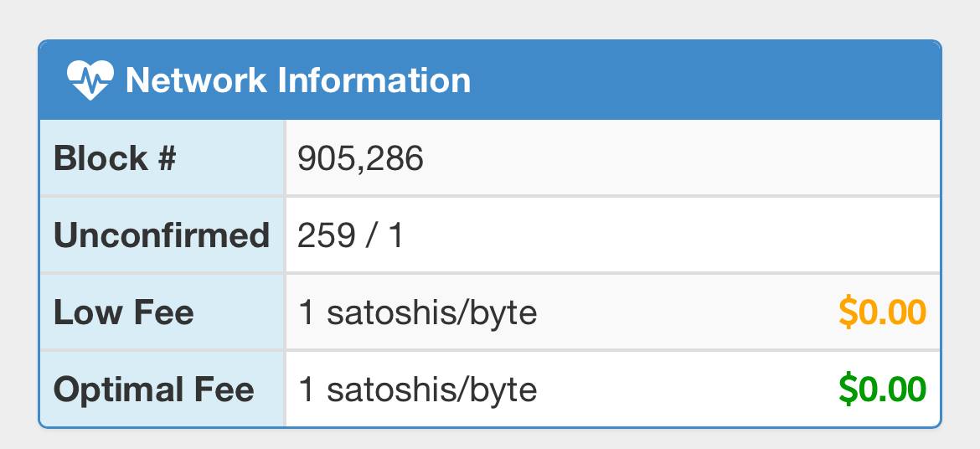This screenshot has height=449, width=980.
Task: Click the digit "1" in Optimal Fee rate
Action: [307, 390]
